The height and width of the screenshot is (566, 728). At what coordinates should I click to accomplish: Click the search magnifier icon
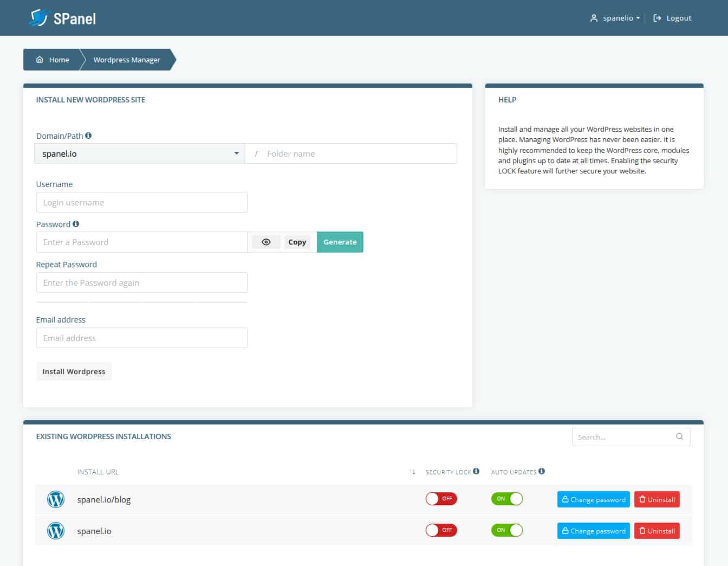[679, 436]
